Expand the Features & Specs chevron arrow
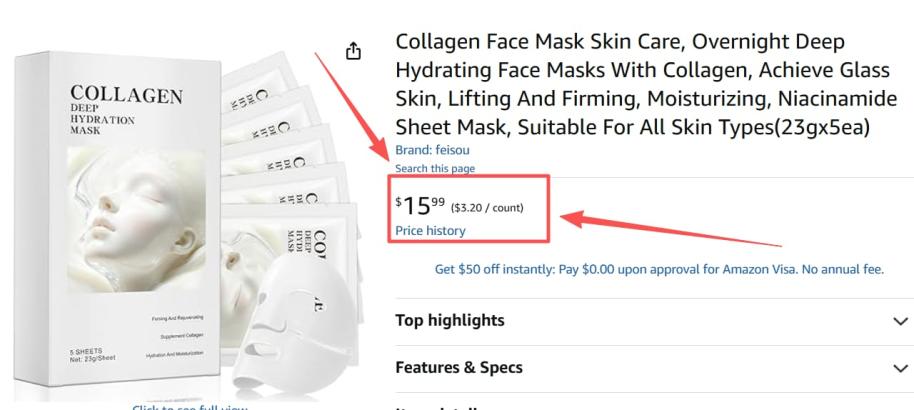The image size is (914, 410). [x=901, y=368]
